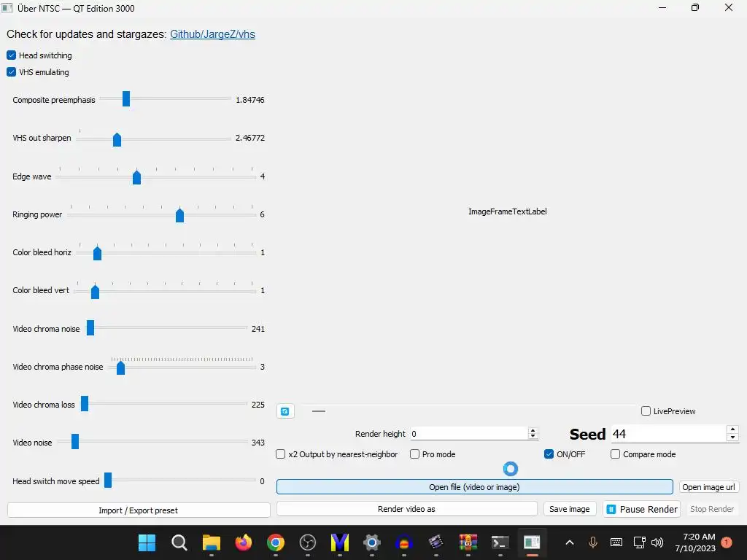This screenshot has height=560, width=747.
Task: Decrease Seed value with down arrow
Action: (x=732, y=437)
